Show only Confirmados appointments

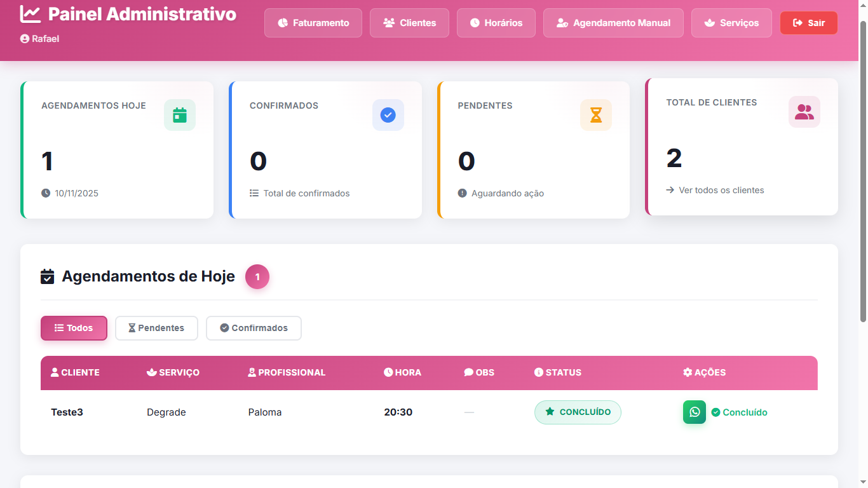254,328
